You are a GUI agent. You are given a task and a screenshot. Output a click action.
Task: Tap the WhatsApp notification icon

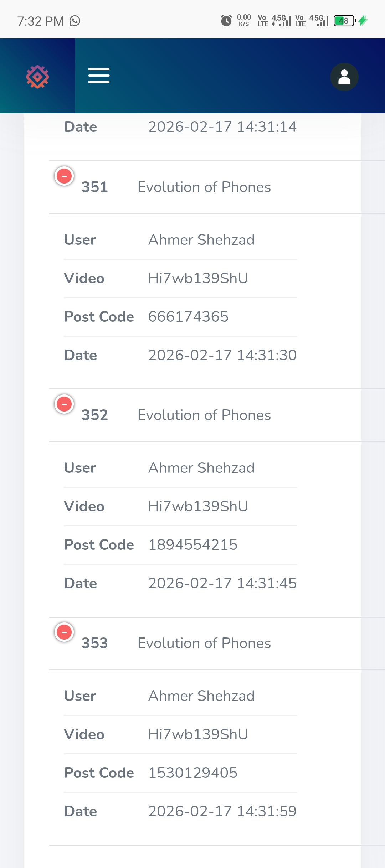pyautogui.click(x=75, y=21)
